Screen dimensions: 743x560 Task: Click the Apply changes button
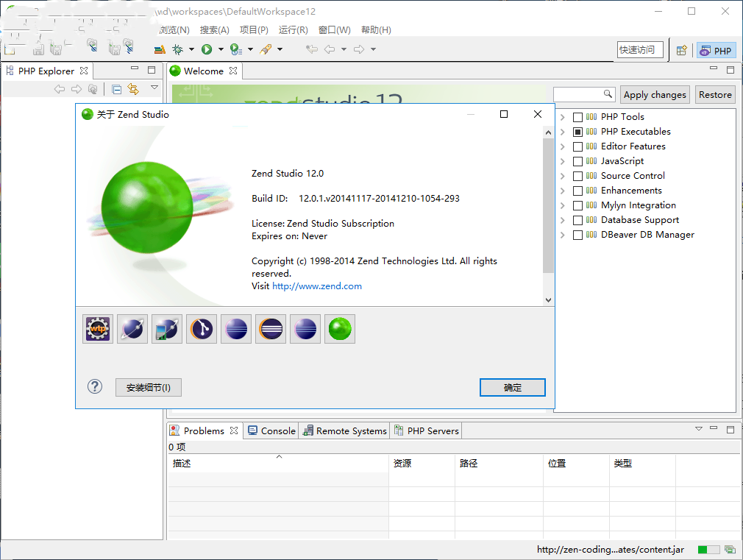point(655,95)
